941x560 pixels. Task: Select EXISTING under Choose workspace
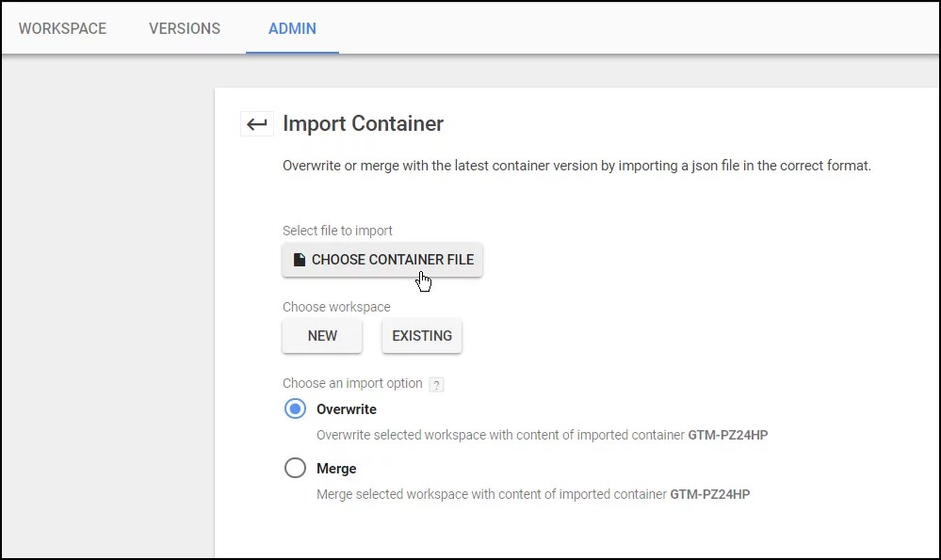(421, 336)
